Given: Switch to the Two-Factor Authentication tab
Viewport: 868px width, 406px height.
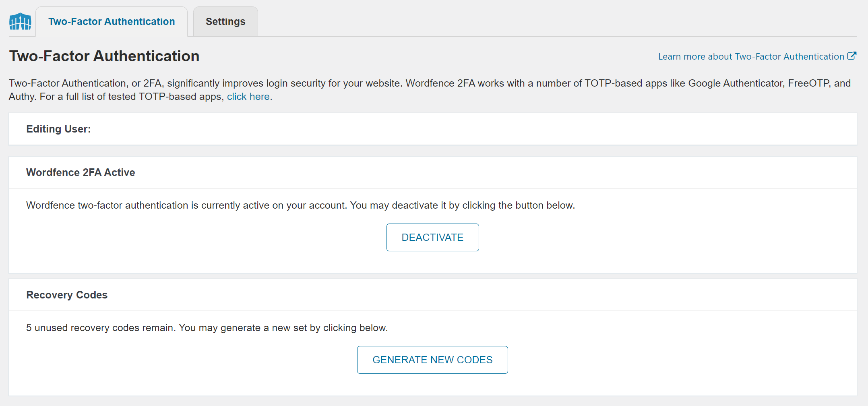Looking at the screenshot, I should click(x=112, y=22).
